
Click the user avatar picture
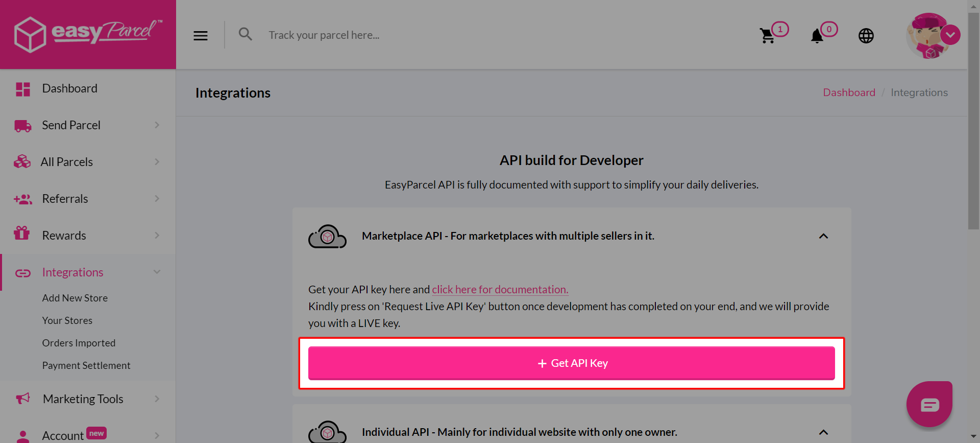coord(928,36)
